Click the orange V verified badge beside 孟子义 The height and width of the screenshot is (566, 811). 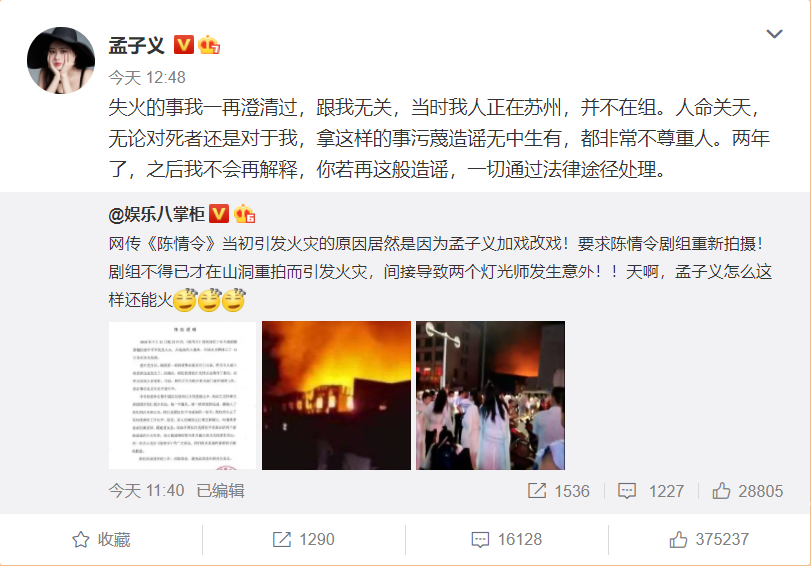pos(184,45)
